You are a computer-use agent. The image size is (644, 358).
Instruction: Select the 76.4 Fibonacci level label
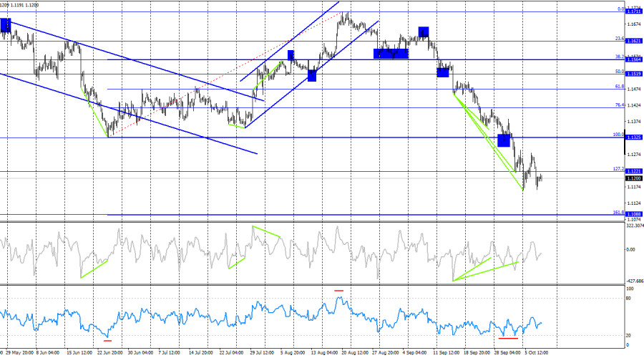point(620,105)
